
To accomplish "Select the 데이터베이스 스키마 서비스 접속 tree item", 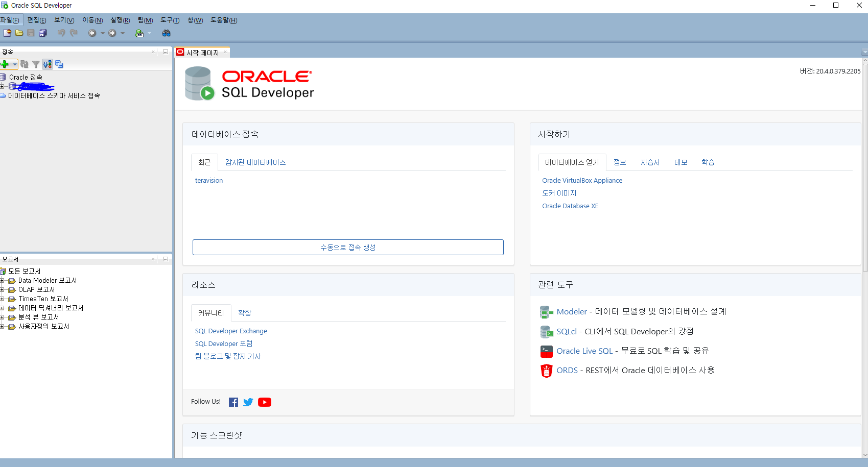I will tap(54, 95).
